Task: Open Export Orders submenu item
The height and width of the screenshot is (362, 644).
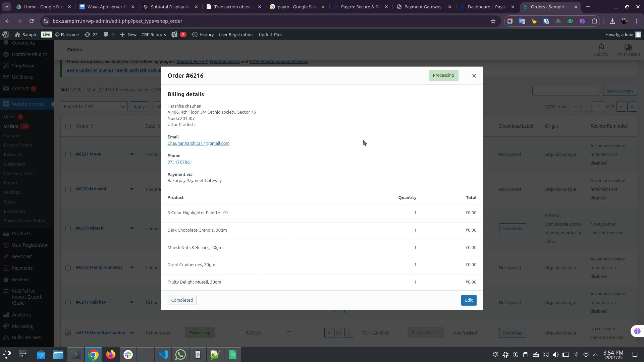Action: [x=18, y=145]
